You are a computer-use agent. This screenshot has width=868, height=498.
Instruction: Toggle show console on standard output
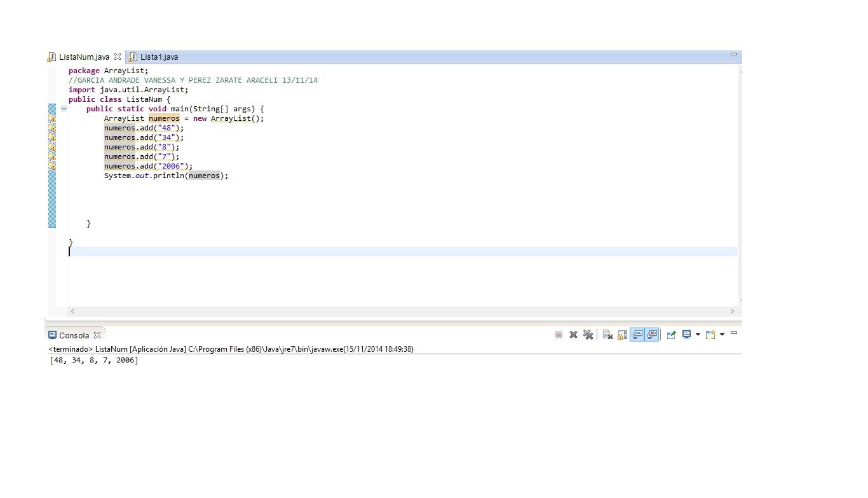coord(637,335)
